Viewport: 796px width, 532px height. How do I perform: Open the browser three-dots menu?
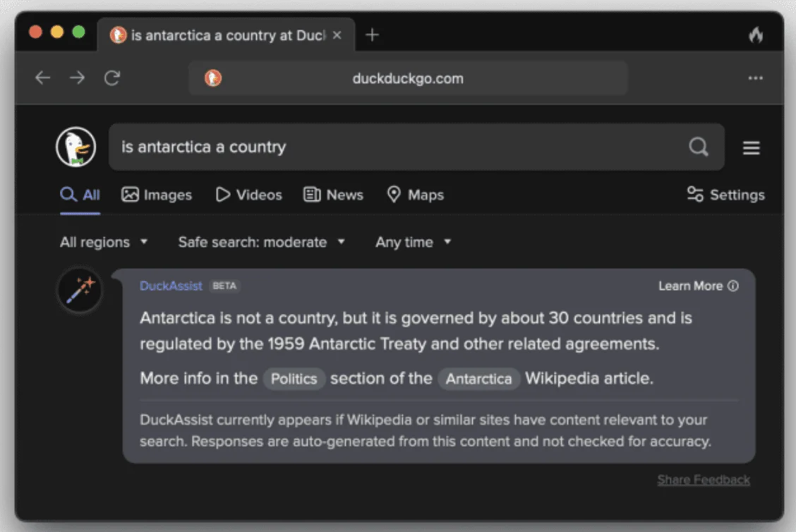pos(755,78)
